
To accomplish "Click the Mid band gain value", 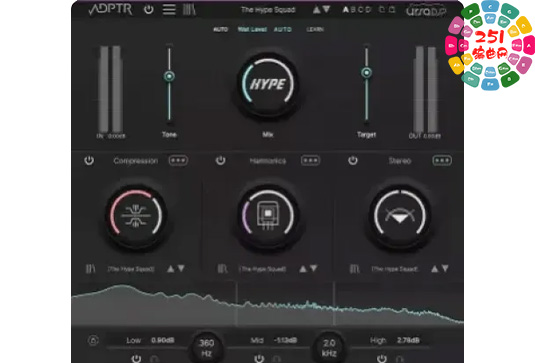I will [x=285, y=340].
